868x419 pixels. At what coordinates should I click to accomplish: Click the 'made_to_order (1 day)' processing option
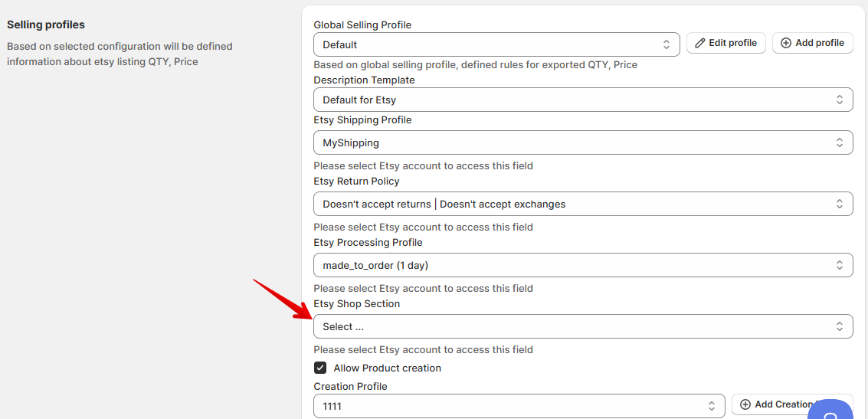[x=375, y=265]
